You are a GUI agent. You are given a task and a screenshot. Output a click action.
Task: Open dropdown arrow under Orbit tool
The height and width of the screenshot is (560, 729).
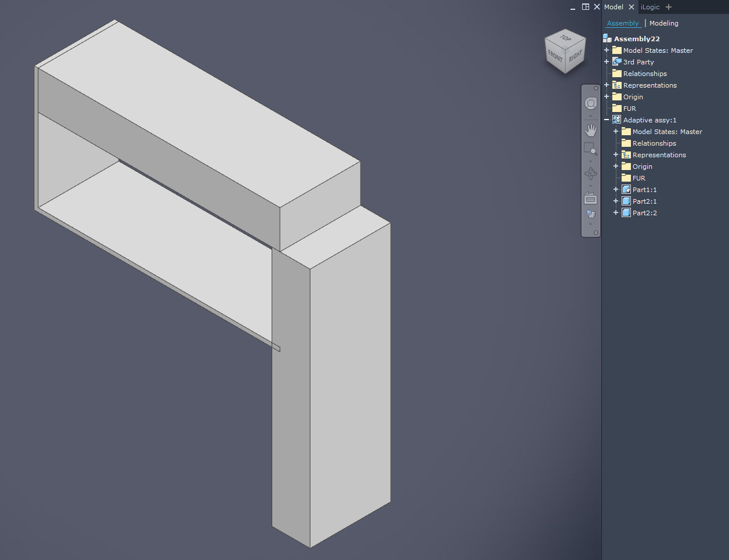click(x=591, y=186)
